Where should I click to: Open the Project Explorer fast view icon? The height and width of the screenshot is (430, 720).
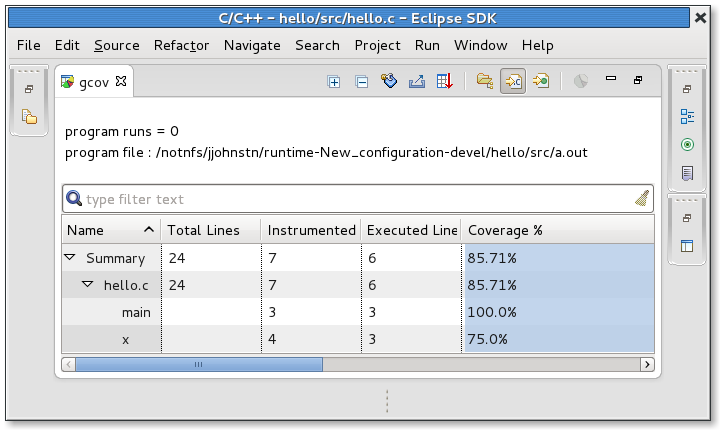(x=29, y=117)
